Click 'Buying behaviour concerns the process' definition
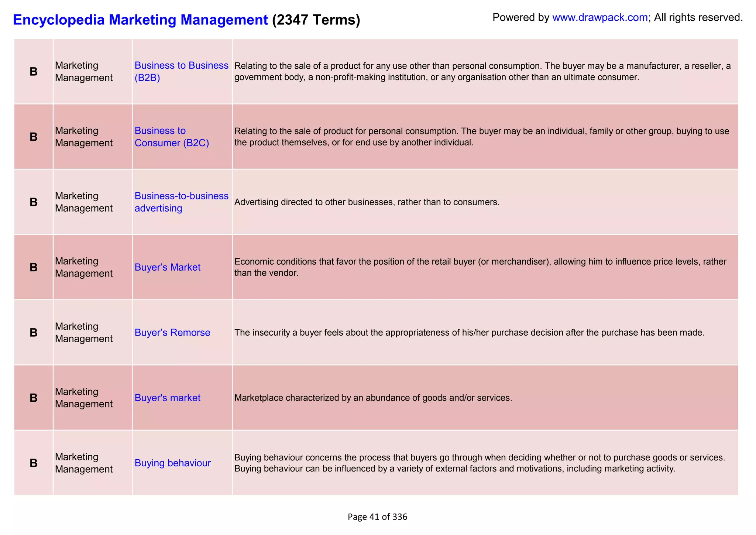Screen dimensions: 756x535 click(480, 463)
